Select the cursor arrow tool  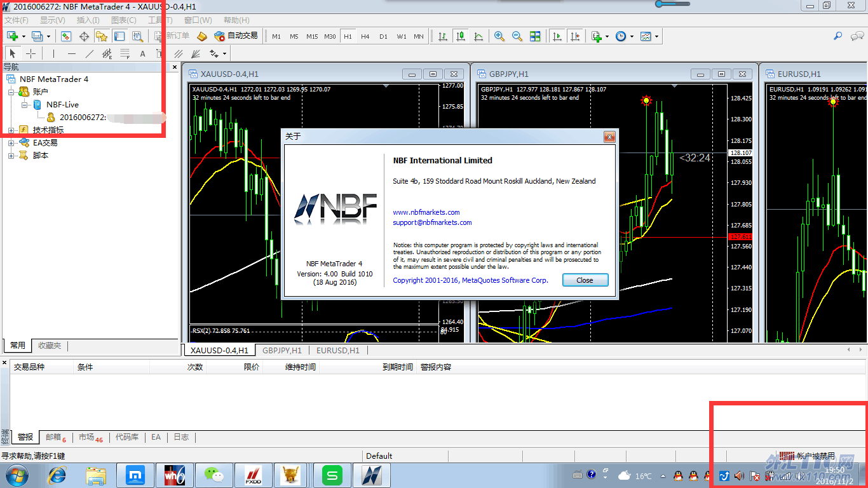click(x=13, y=54)
